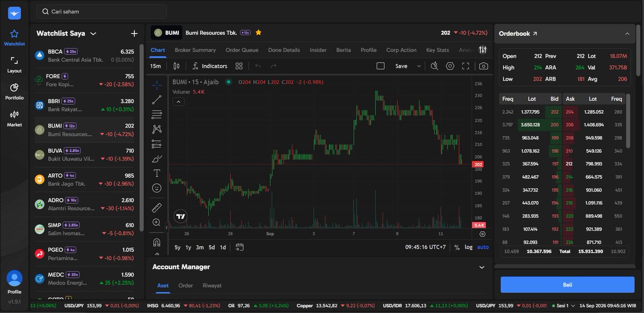Open the Indicators menu

[x=210, y=66]
